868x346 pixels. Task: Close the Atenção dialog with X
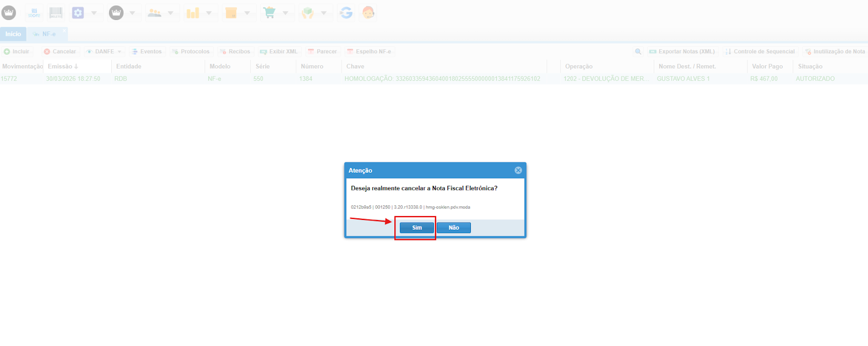point(518,171)
